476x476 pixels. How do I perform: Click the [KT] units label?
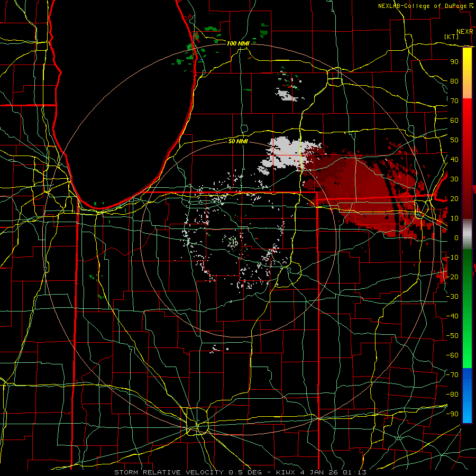[452, 36]
